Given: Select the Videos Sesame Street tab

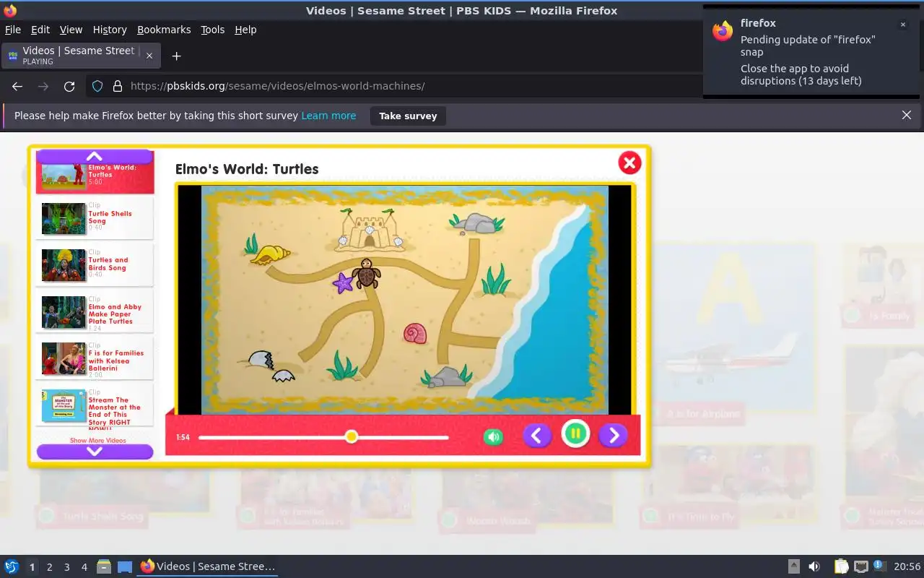Looking at the screenshot, I should [x=81, y=56].
